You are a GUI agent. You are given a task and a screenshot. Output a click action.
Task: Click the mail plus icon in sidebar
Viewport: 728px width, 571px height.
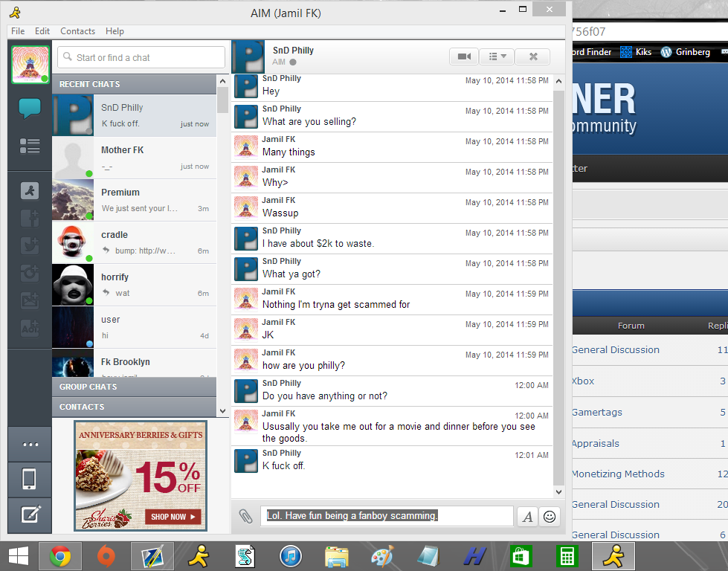(30, 301)
